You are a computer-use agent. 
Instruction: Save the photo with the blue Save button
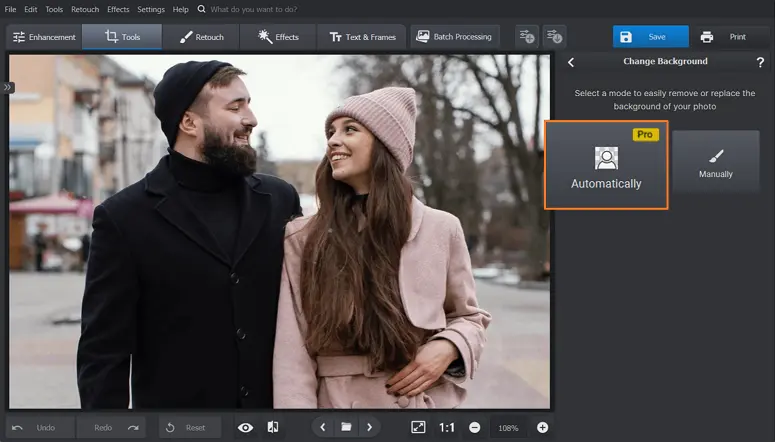tap(650, 37)
